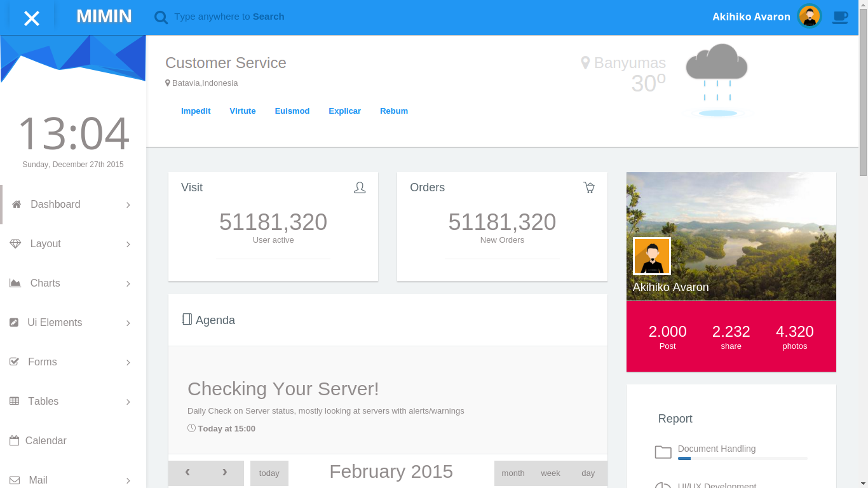Click the Impedit link
Viewport: 868px width, 488px height.
point(196,111)
